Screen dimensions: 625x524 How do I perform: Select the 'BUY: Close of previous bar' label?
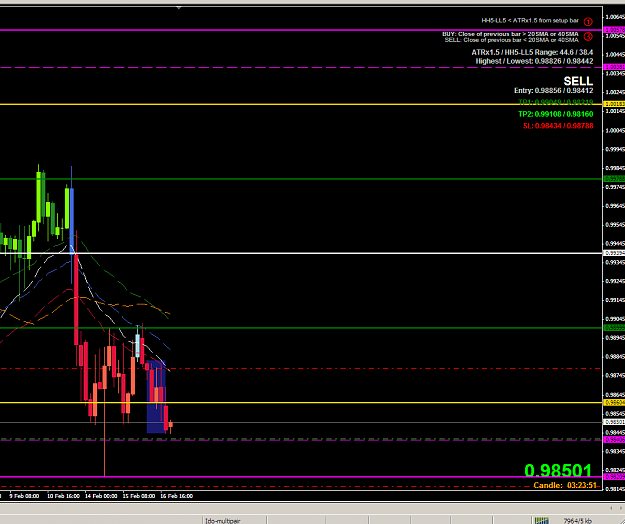click(510, 34)
